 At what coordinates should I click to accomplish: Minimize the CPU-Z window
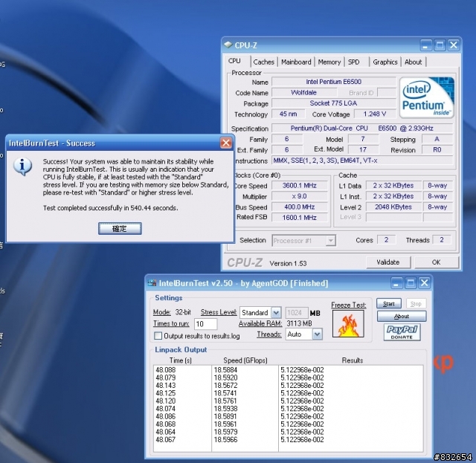426,45
